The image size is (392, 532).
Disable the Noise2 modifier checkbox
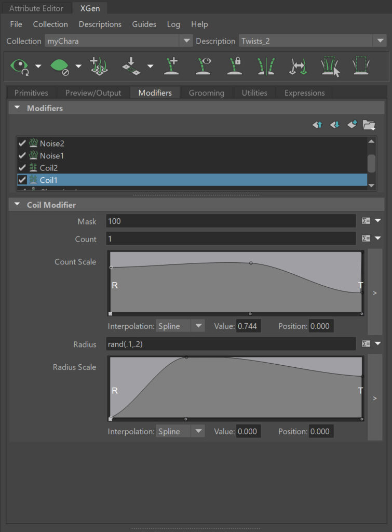pyautogui.click(x=22, y=143)
